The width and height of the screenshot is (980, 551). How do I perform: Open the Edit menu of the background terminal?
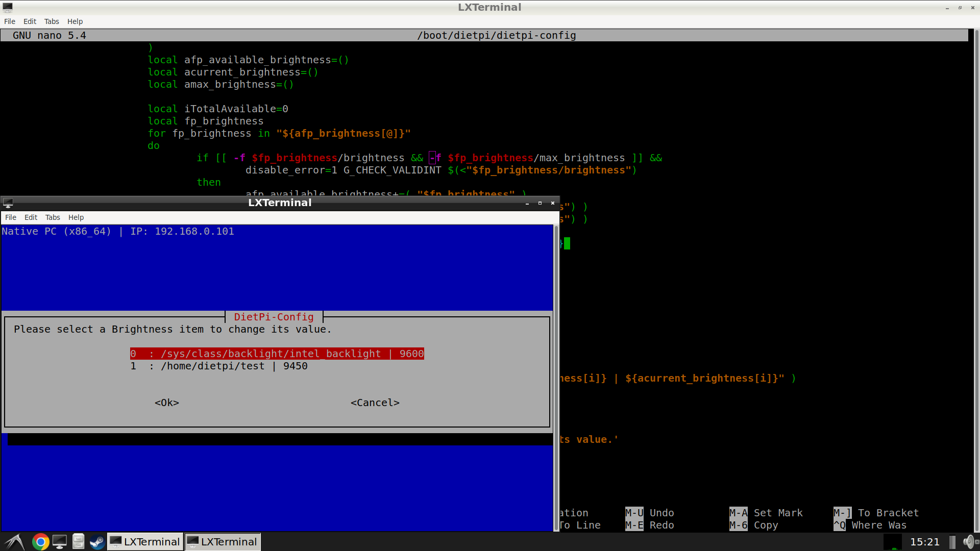click(30, 21)
